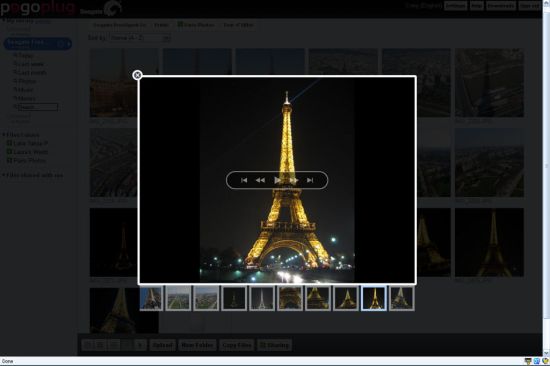
Task: Select tower base close-up thumbnail in filmstrip
Action: [290, 298]
